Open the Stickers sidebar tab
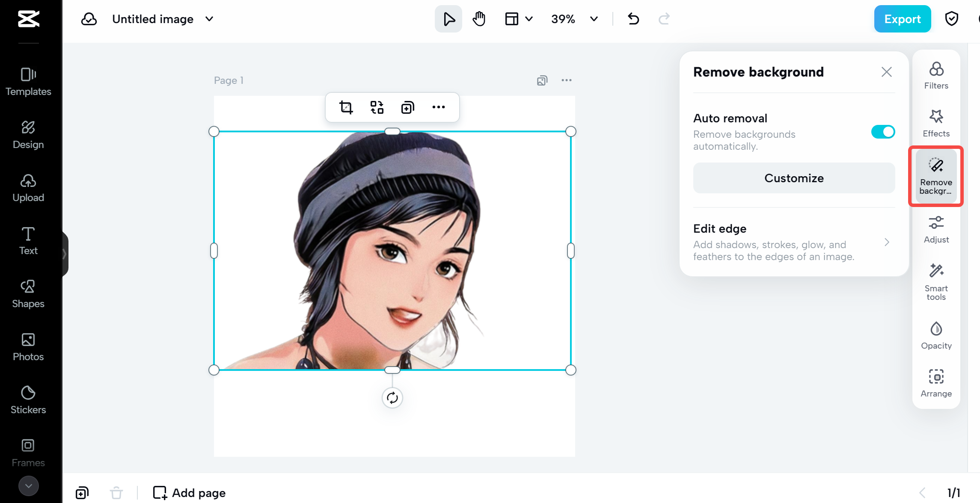Viewport: 980px width, 503px height. [28, 399]
